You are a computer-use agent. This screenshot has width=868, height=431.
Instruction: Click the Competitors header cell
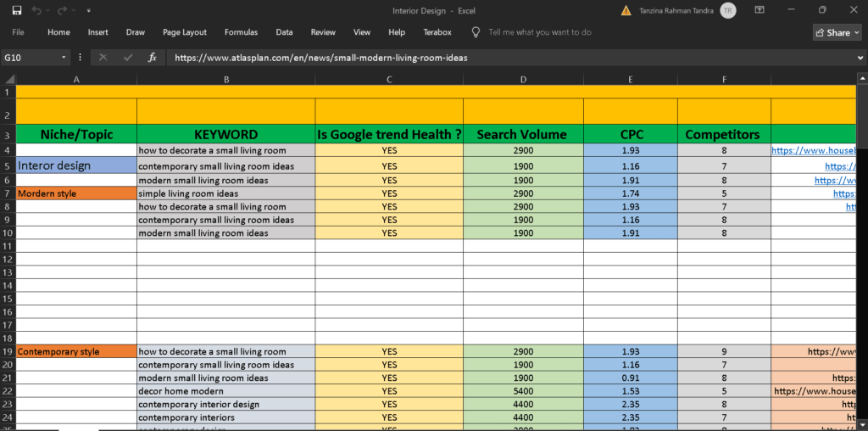coord(724,134)
